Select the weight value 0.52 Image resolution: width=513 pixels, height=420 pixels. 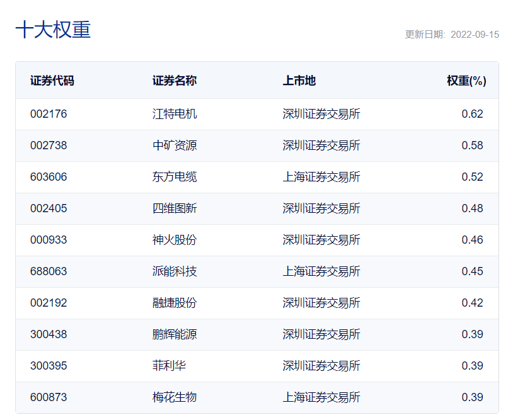[473, 177]
